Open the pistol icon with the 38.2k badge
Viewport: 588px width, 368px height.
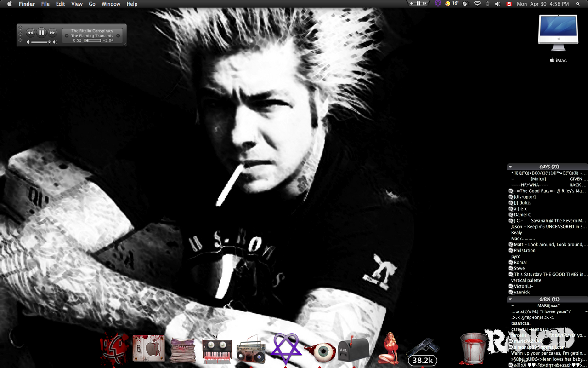click(x=422, y=352)
